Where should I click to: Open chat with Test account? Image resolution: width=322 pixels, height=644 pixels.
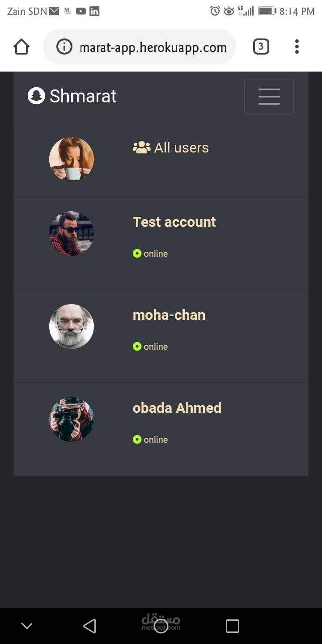(x=174, y=222)
